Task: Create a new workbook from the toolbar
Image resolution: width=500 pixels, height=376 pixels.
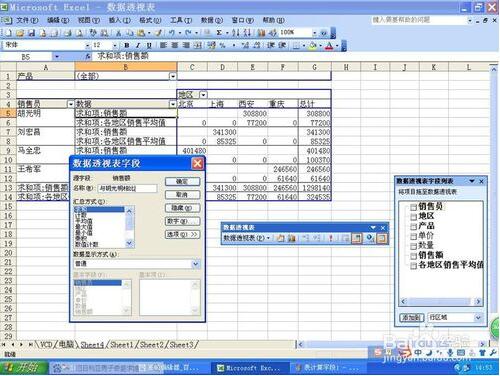Action: point(8,33)
